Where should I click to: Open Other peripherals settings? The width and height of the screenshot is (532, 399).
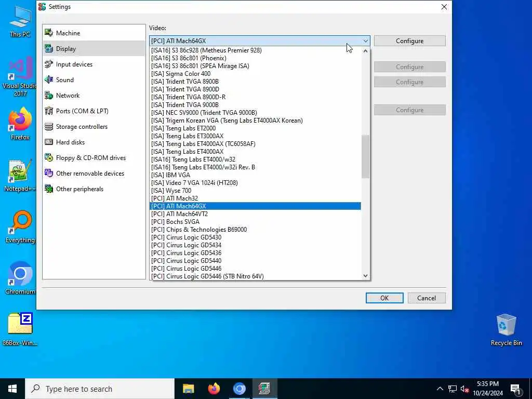(94, 189)
